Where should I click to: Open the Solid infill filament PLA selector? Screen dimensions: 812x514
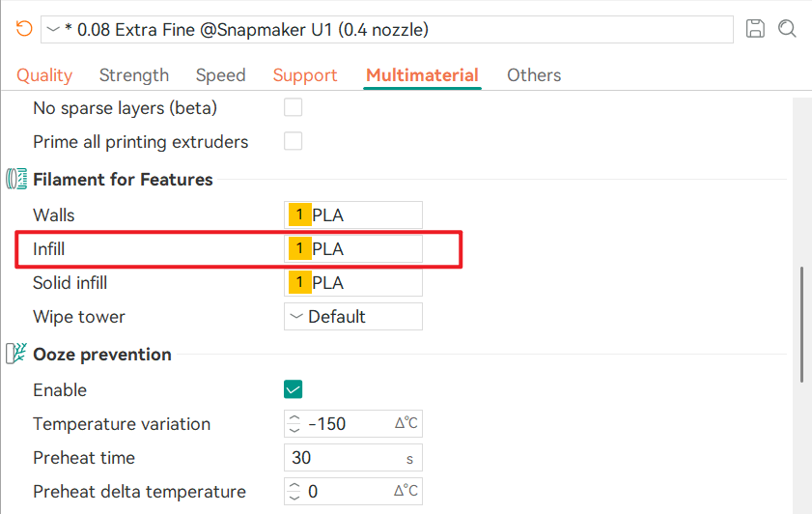(x=353, y=282)
